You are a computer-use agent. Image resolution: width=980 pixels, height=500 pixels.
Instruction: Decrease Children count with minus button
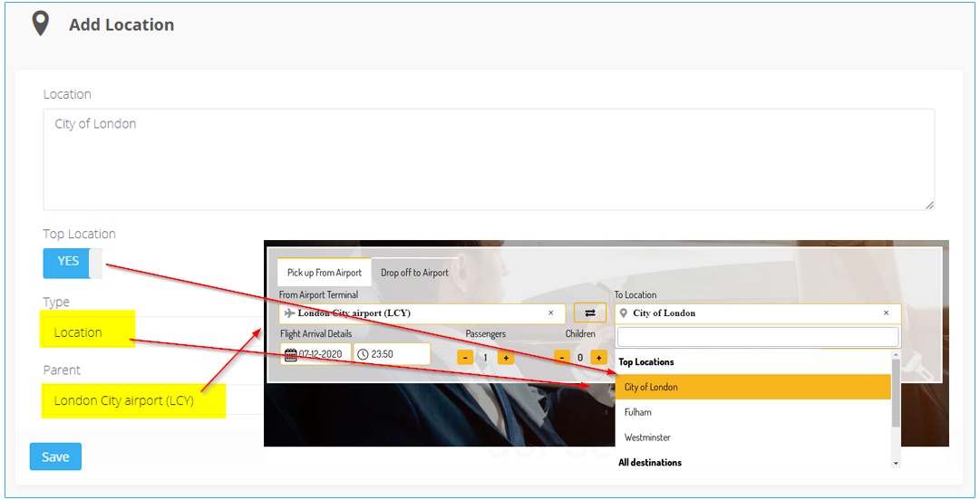561,358
